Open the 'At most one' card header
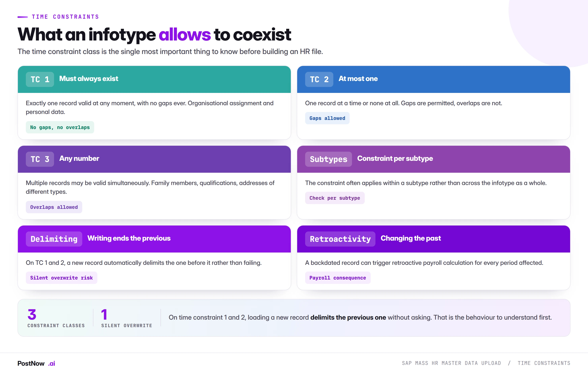This screenshot has height=376, width=588. (x=434, y=79)
